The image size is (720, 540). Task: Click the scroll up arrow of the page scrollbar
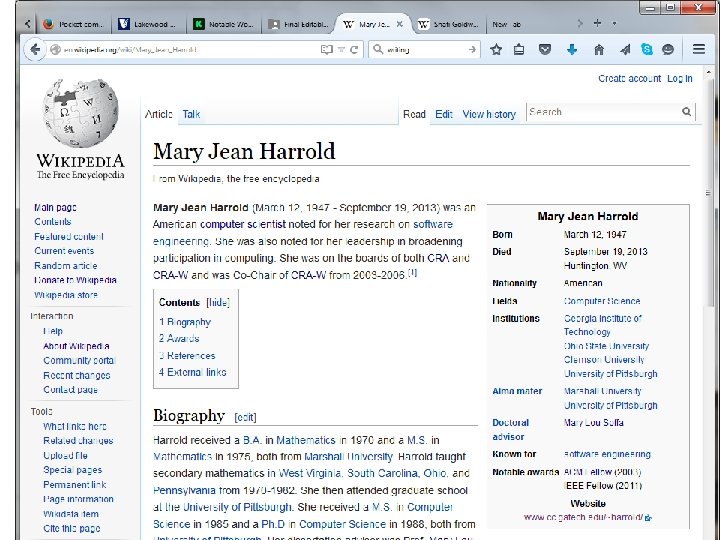pos(708,72)
